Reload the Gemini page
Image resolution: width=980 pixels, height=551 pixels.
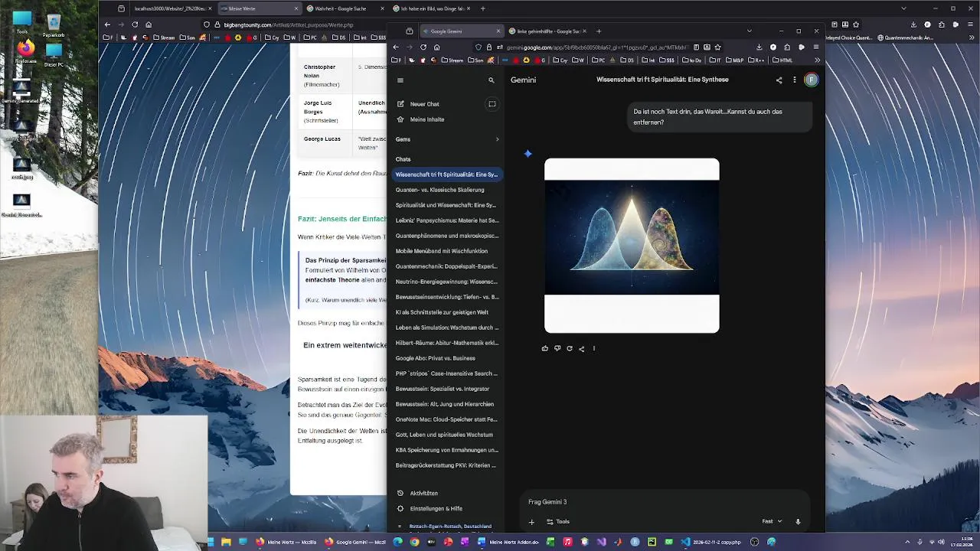coord(423,47)
